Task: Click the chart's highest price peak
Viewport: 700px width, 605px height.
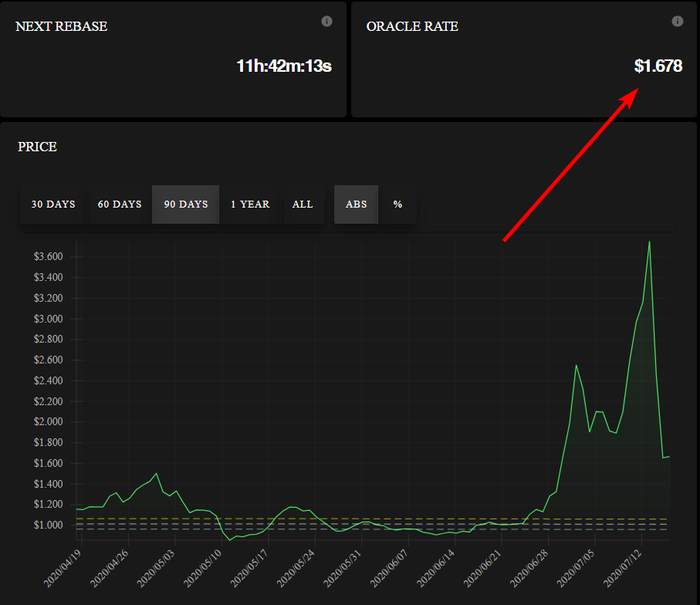Action: [649, 242]
